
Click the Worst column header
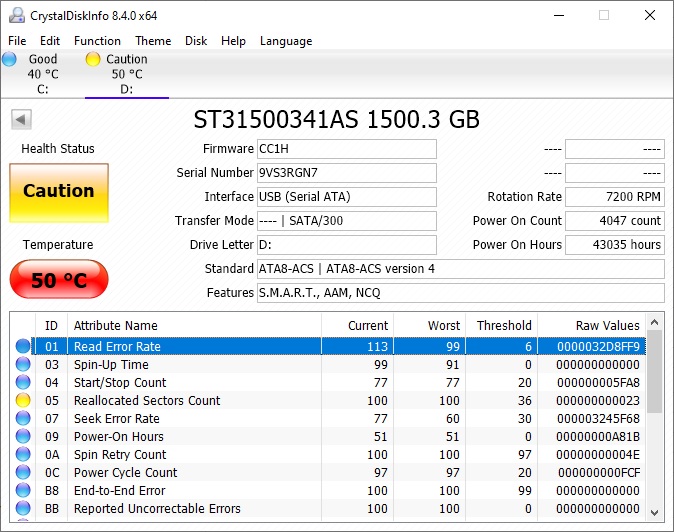point(429,325)
